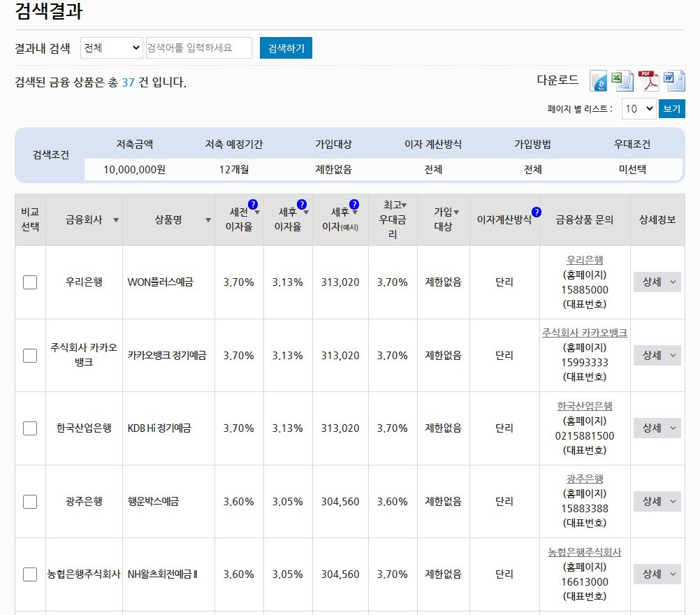Click the 비교선택 column header
Viewport: 700px width, 615px height.
click(30, 219)
